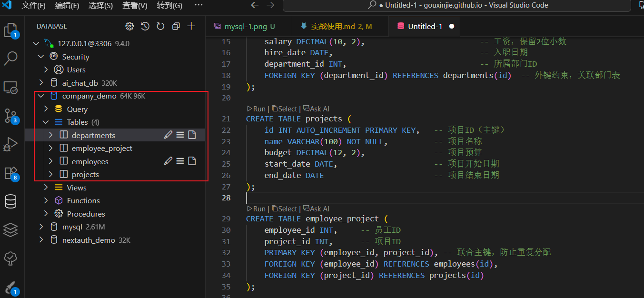Click the new file icon beside departments row
Screen dimensions: 644x298
192,135
